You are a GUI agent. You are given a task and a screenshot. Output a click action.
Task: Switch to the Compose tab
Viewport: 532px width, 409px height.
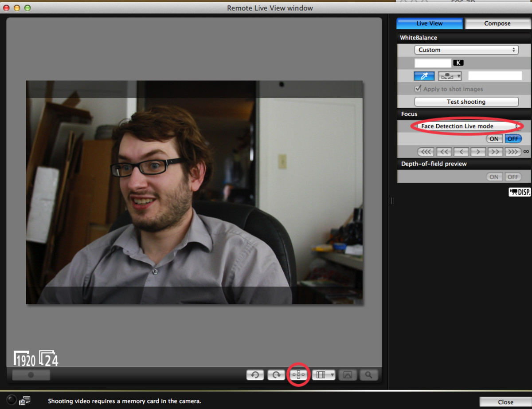[x=497, y=24]
